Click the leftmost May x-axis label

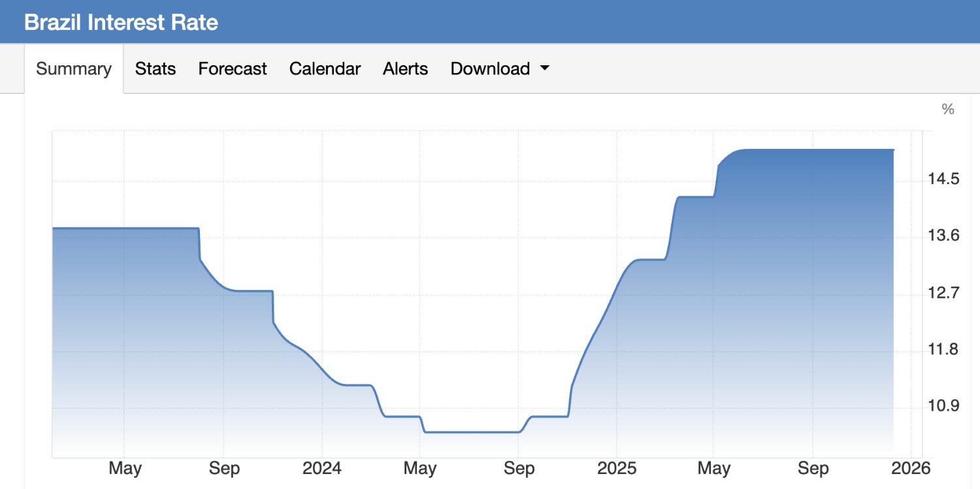[x=125, y=468]
